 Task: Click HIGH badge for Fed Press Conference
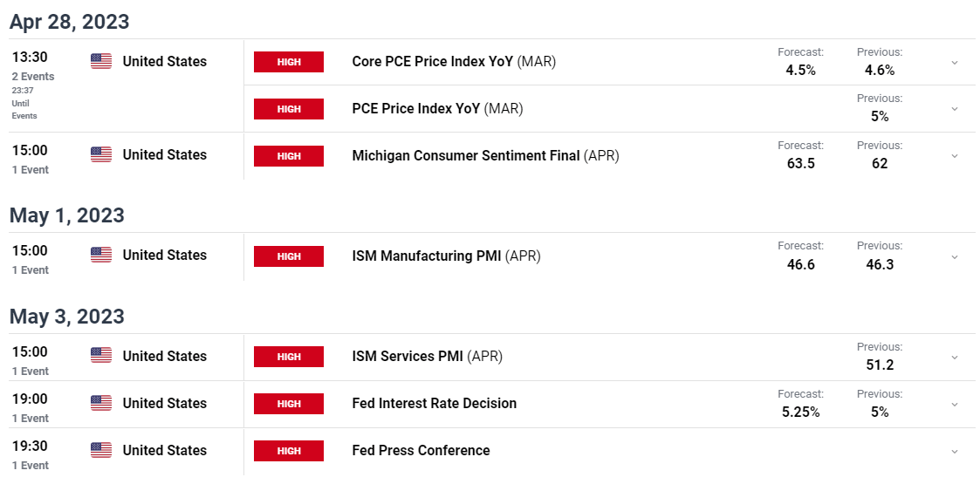click(x=289, y=450)
